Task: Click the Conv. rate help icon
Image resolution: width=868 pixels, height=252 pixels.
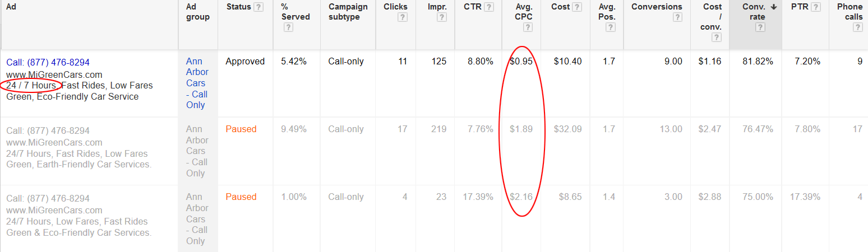Action: point(760,27)
